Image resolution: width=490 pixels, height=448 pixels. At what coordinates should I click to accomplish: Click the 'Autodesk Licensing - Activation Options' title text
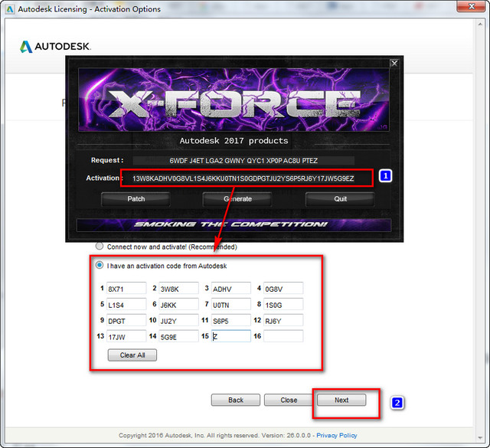89,9
